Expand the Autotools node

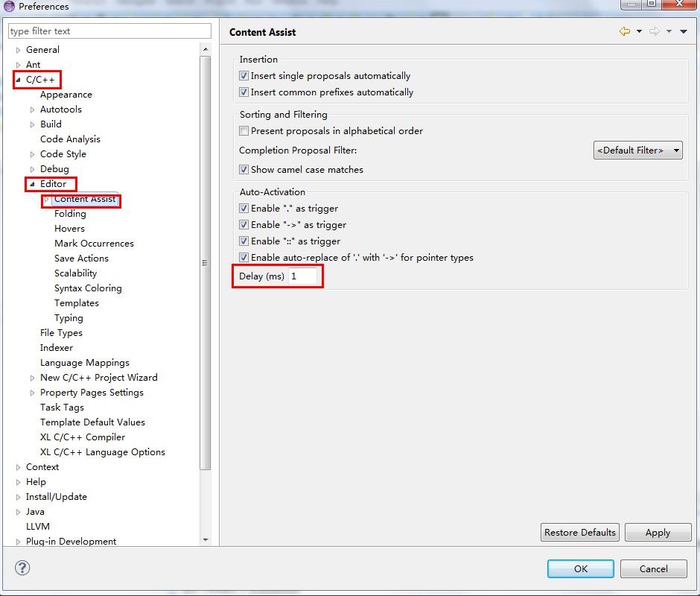point(32,110)
